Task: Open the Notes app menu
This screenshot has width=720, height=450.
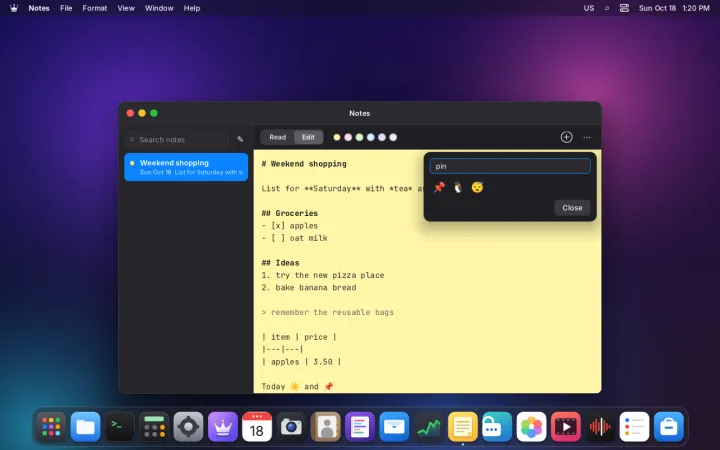Action: 39,8
